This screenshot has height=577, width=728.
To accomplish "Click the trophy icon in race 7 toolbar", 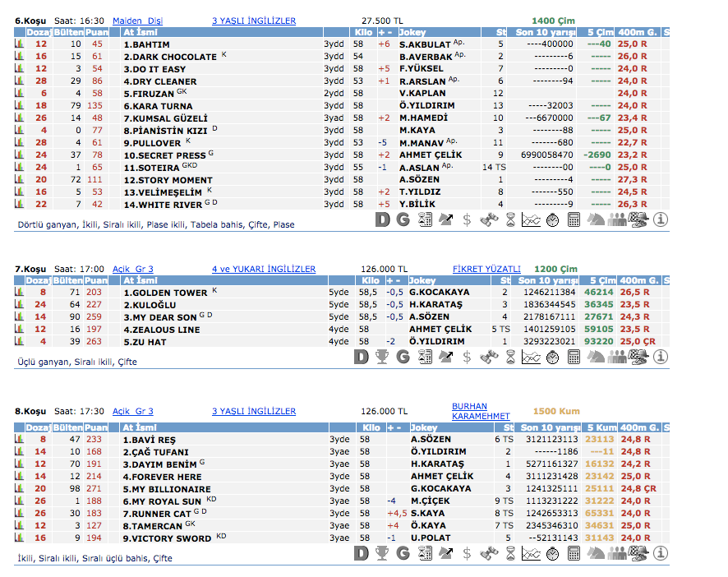I will coord(381,357).
